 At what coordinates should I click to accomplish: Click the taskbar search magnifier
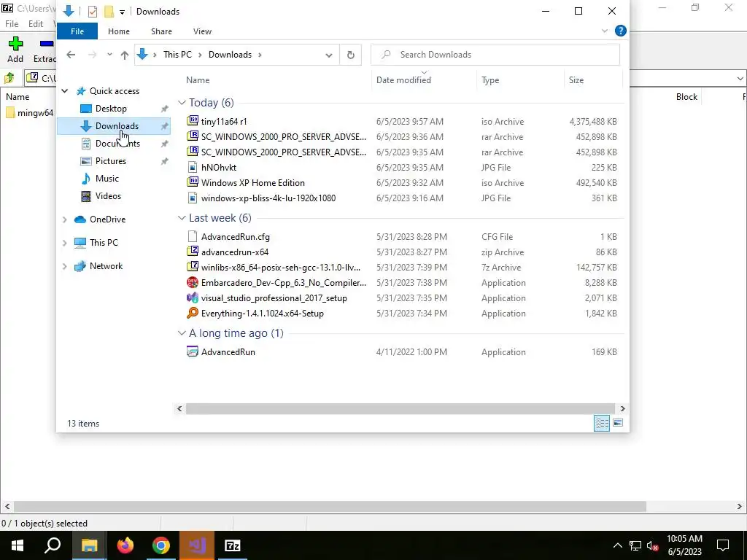coord(53,545)
